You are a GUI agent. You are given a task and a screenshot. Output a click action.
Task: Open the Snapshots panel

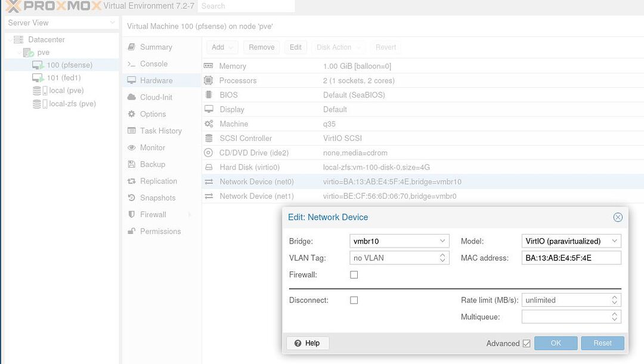tap(156, 198)
